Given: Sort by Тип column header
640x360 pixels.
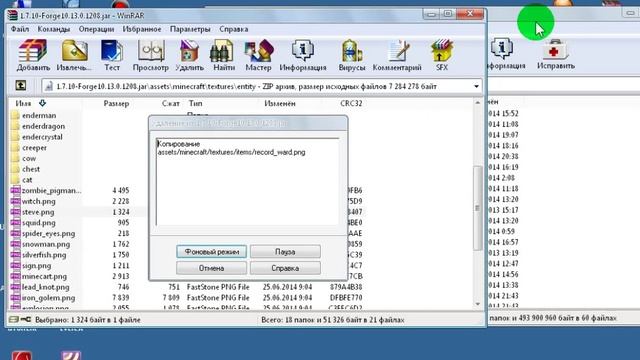Looking at the screenshot, I should (x=196, y=103).
